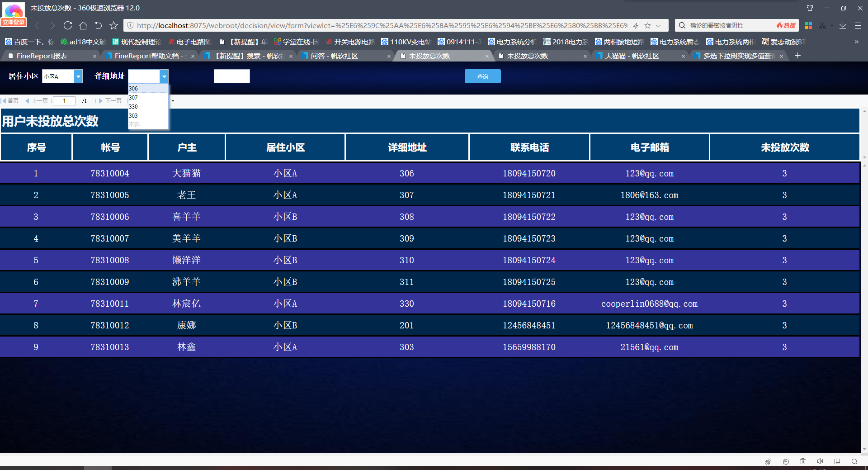Open the 110KV变电站 bookmark

(406, 42)
